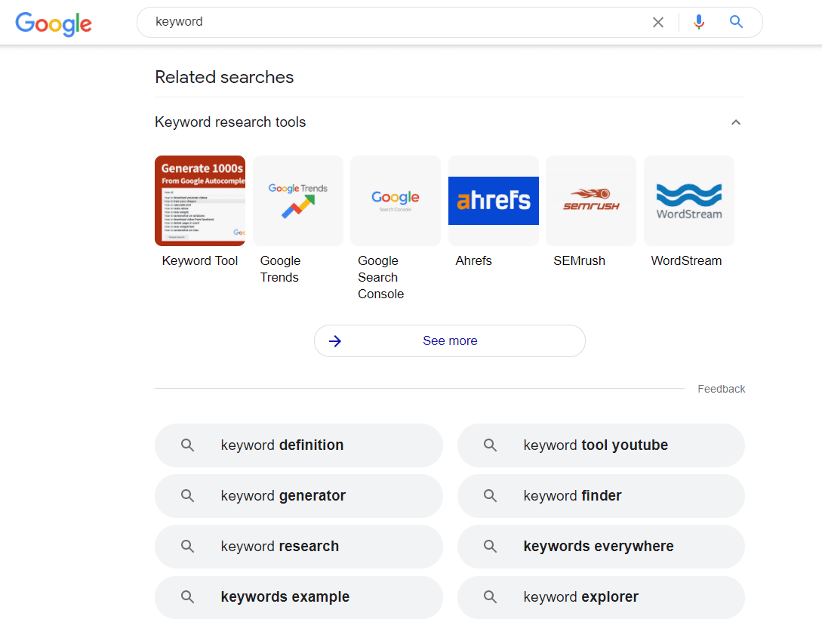Click magnifier icon beside 'keyword tool youtube'
This screenshot has height=644, width=822.
click(x=490, y=445)
